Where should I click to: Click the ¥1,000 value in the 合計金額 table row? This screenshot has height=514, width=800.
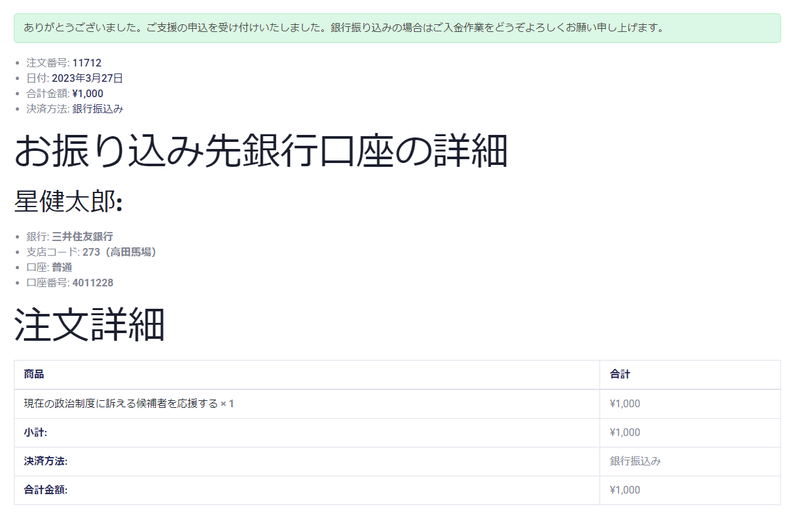625,490
